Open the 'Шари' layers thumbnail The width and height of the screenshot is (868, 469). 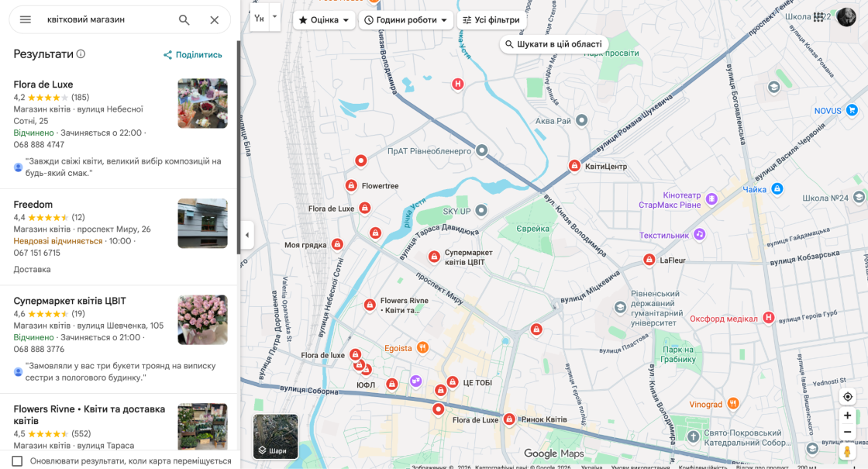click(x=276, y=437)
